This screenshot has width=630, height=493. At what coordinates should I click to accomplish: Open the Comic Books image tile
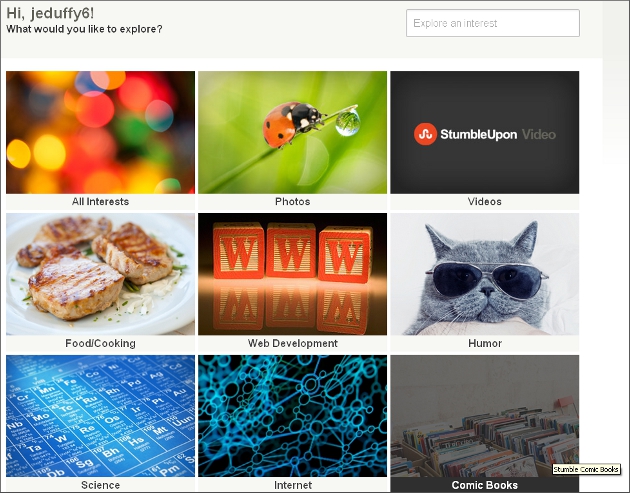485,416
